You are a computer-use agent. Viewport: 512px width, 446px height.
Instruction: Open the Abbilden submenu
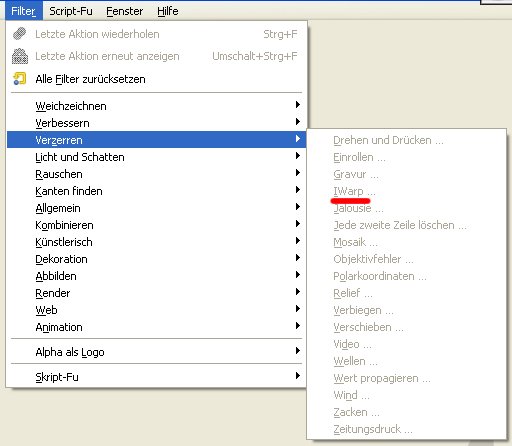(x=156, y=276)
